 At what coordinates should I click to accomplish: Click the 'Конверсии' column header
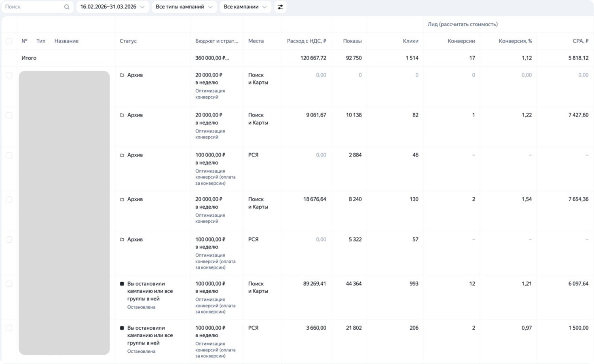(461, 41)
